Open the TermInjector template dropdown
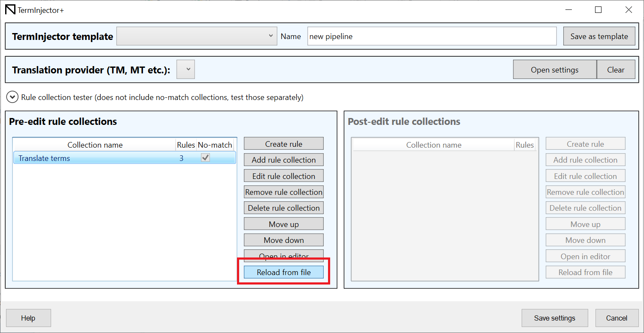 click(x=197, y=36)
